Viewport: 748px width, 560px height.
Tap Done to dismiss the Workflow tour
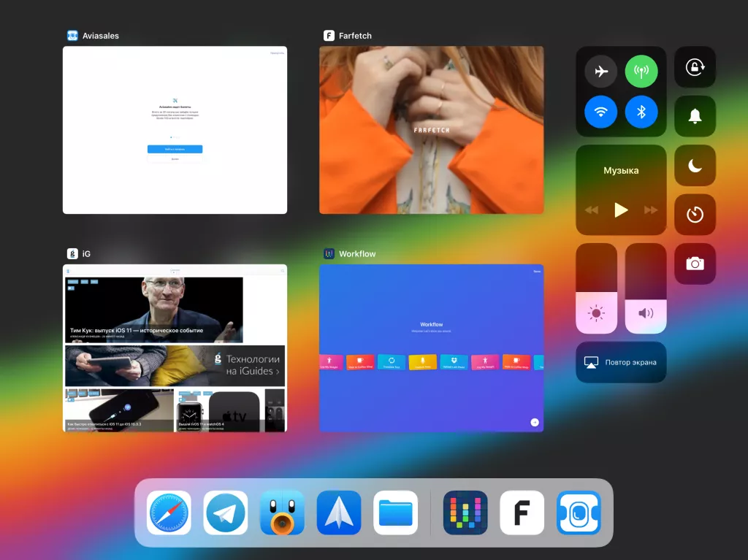coord(535,271)
